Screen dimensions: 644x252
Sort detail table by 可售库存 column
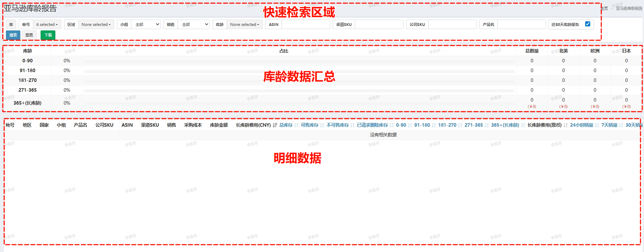point(310,125)
